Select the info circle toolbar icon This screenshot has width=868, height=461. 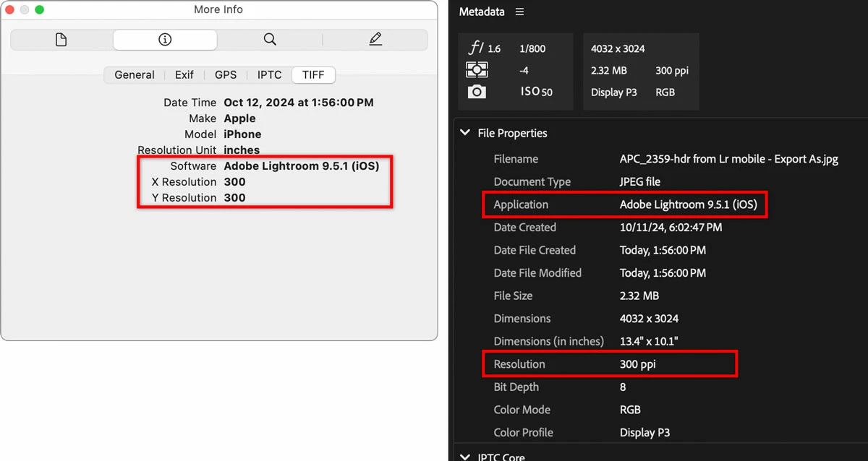coord(165,40)
